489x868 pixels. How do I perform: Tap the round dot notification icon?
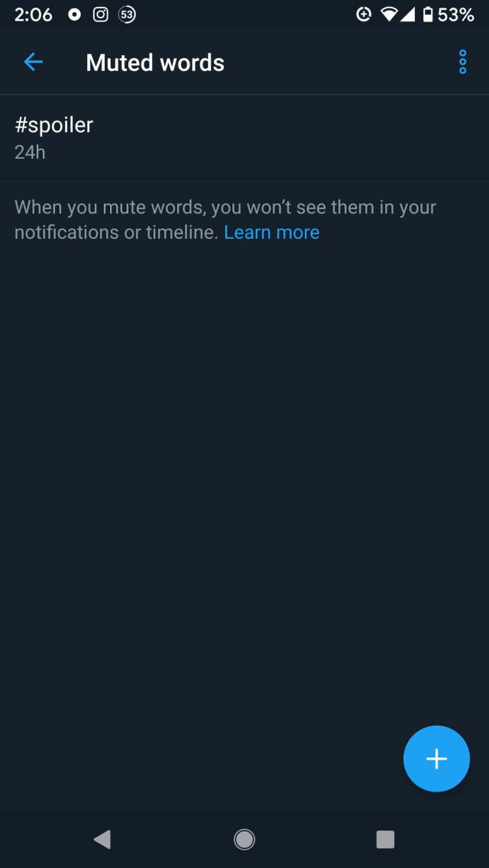74,15
